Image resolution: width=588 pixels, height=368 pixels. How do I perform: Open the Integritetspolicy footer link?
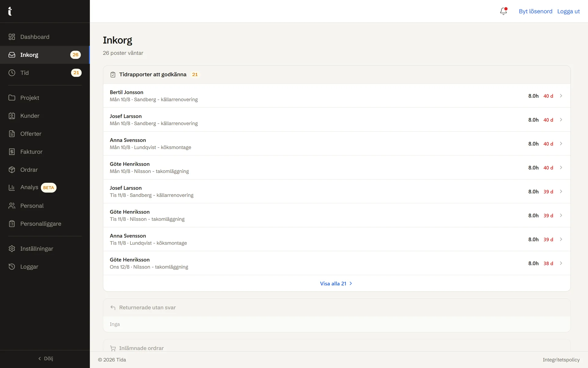pyautogui.click(x=561, y=360)
